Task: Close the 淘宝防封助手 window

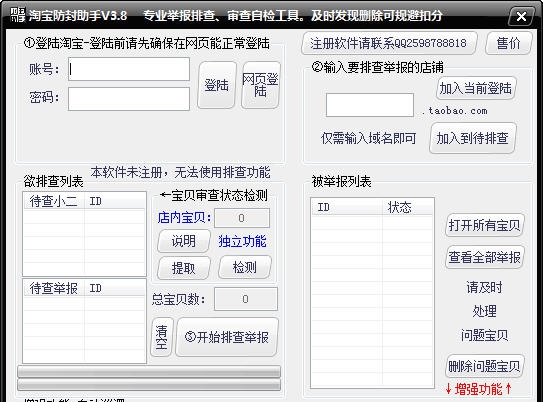Action: 521,16
